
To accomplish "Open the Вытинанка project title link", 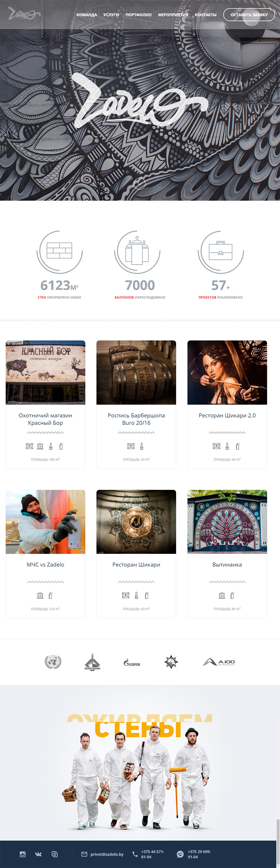I will tap(227, 564).
